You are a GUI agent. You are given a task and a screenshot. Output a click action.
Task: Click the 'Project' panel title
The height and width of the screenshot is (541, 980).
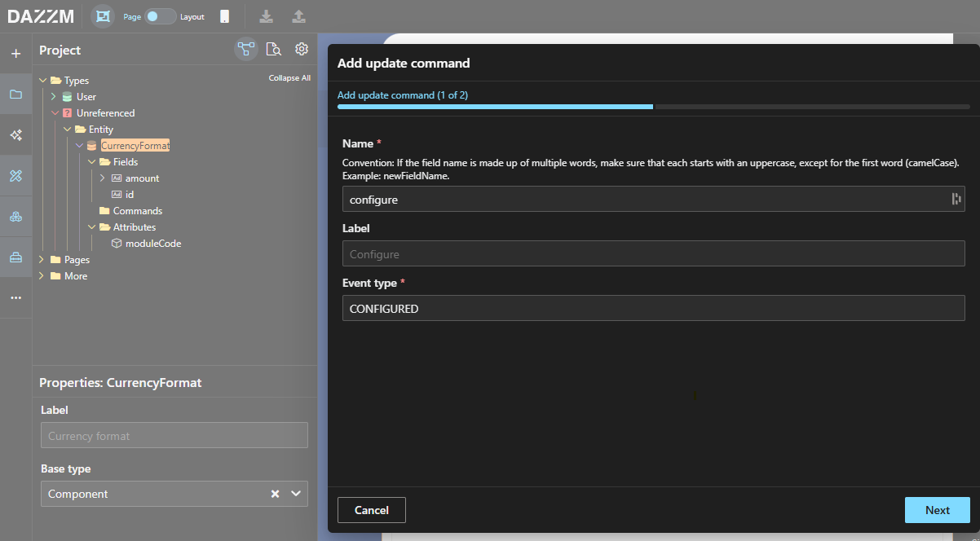60,50
